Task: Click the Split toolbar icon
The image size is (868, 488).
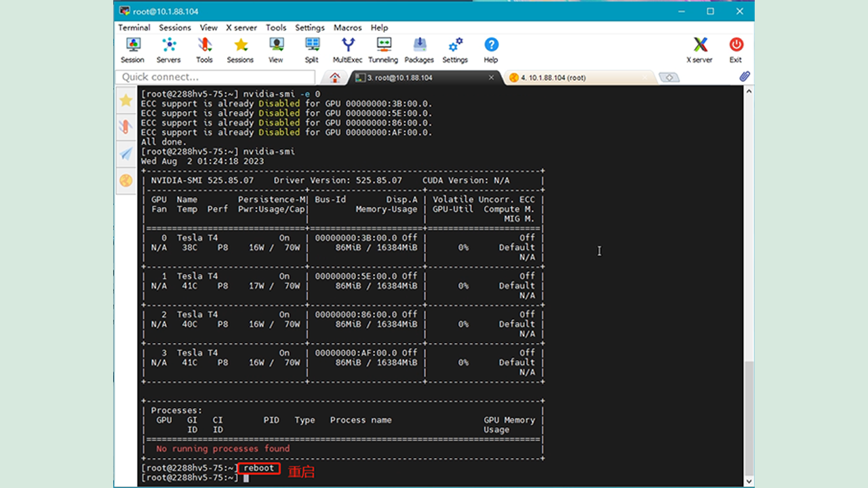Action: coord(312,50)
